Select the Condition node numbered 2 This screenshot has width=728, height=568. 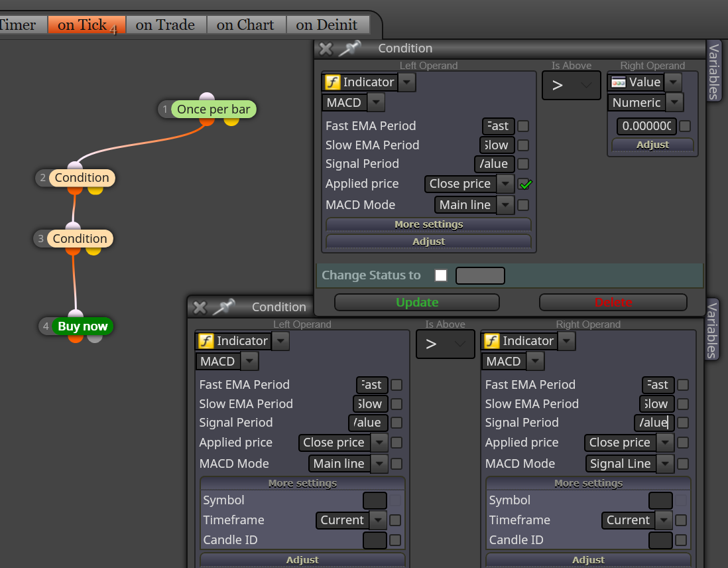[82, 178]
